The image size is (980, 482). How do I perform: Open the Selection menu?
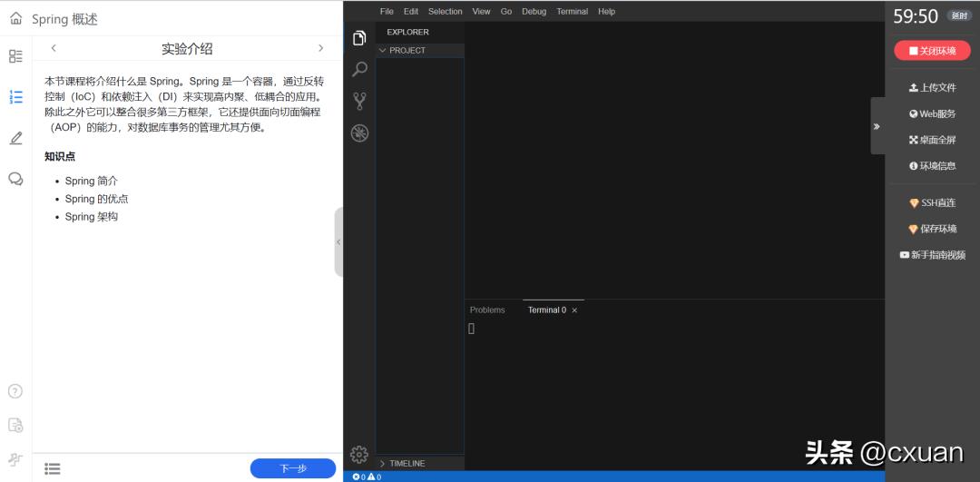pyautogui.click(x=445, y=11)
